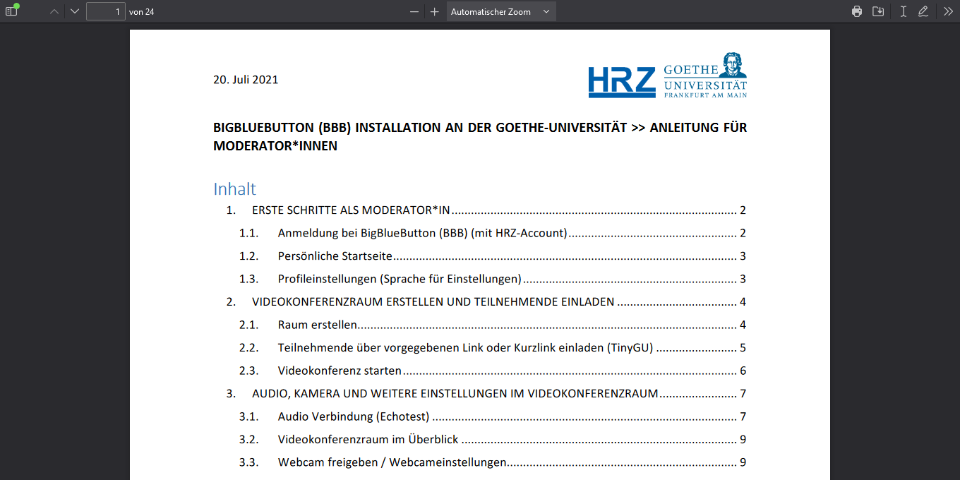
Task: Click the date 20. Juli 2021
Action: tap(246, 80)
